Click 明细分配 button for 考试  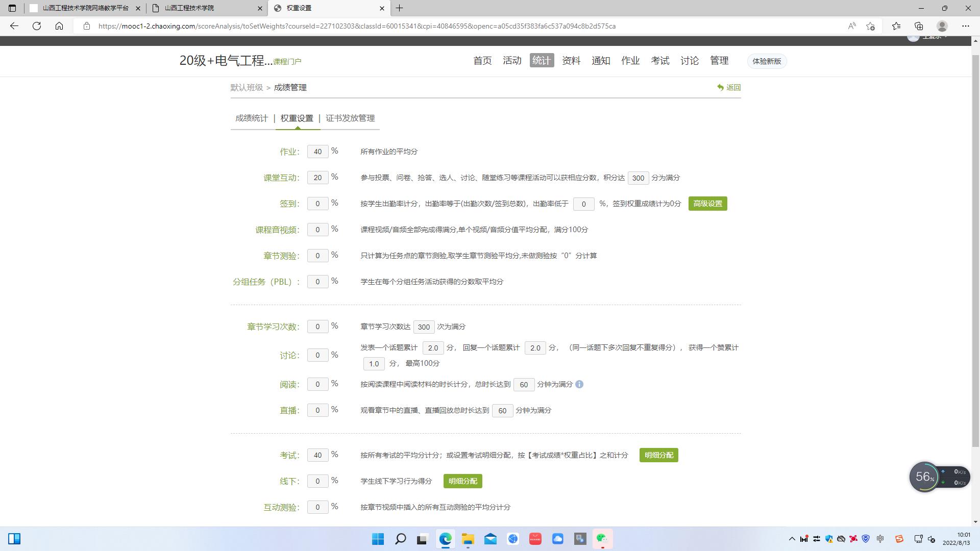point(658,455)
